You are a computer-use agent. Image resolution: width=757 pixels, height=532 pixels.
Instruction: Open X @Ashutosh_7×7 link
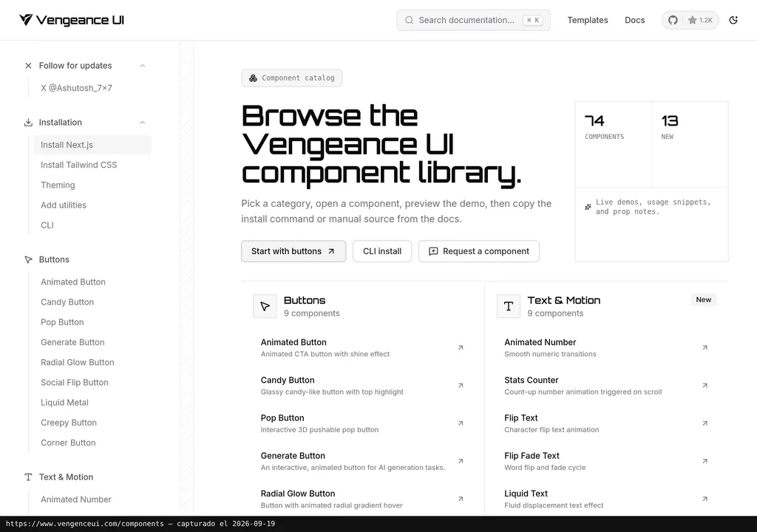(76, 88)
